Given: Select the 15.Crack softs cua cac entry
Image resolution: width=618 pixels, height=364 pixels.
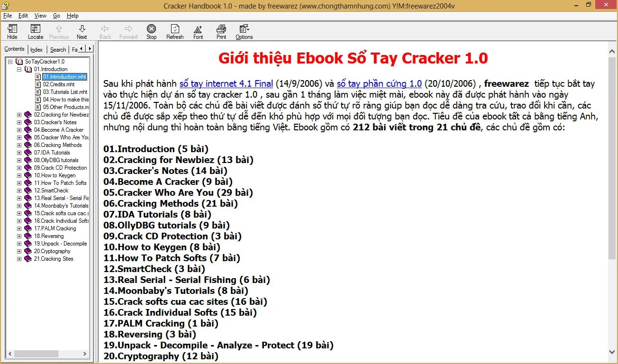Looking at the screenshot, I should pyautogui.click(x=61, y=213).
